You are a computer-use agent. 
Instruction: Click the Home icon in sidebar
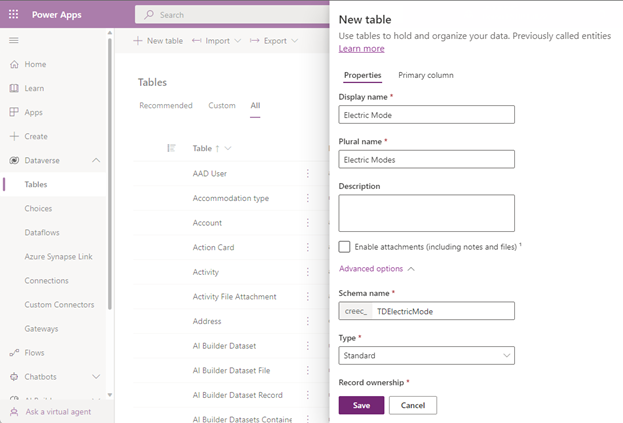click(14, 64)
